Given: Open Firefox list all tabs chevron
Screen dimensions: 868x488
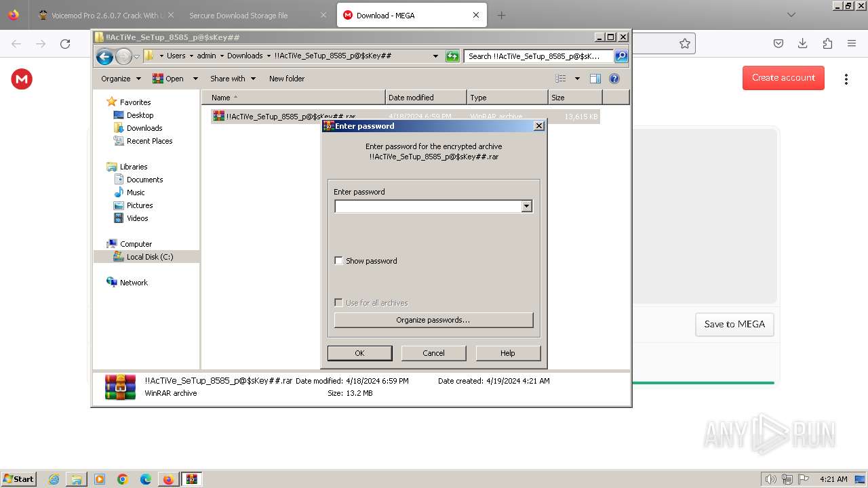Looking at the screenshot, I should coord(791,15).
